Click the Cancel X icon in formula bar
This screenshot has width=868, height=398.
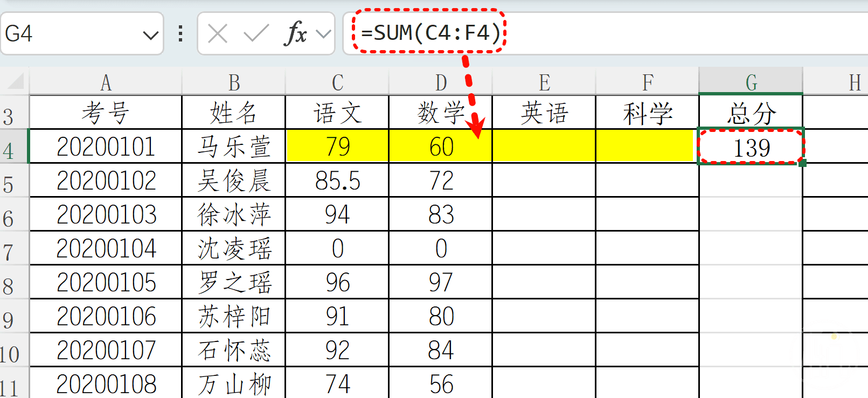point(218,34)
